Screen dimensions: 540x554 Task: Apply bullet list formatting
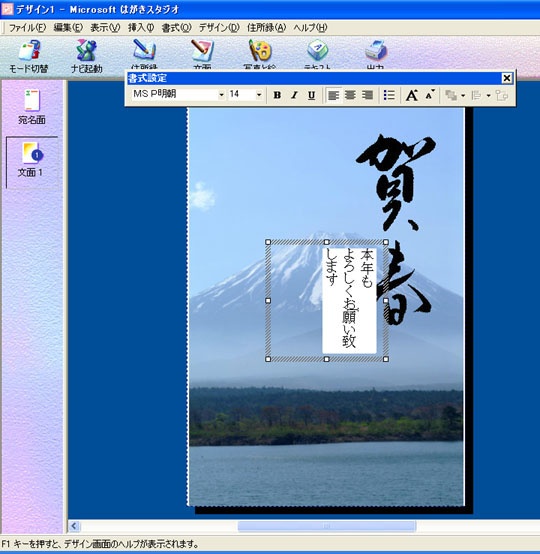(389, 95)
